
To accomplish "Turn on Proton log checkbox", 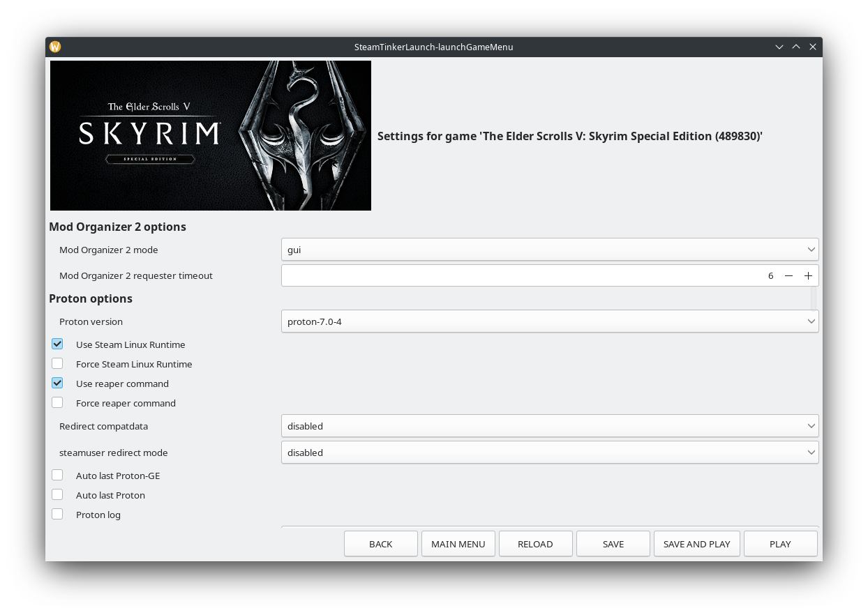I will point(57,514).
